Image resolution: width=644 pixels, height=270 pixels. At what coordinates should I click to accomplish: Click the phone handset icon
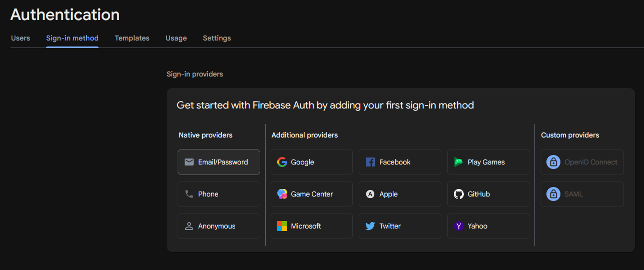click(189, 194)
